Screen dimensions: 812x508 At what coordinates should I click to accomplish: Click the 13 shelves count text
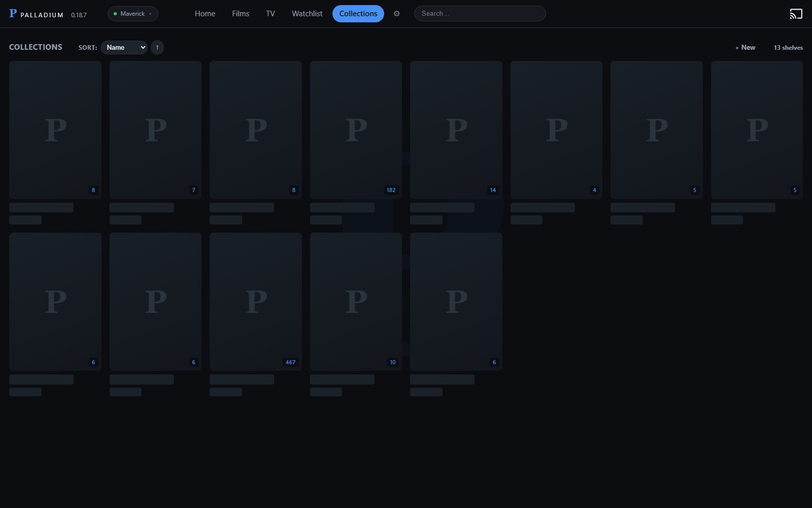click(788, 47)
